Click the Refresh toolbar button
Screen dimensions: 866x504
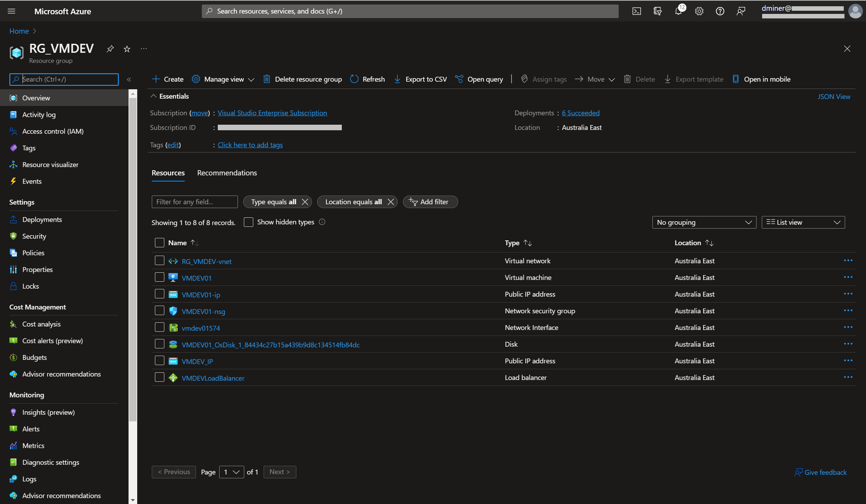coord(367,79)
